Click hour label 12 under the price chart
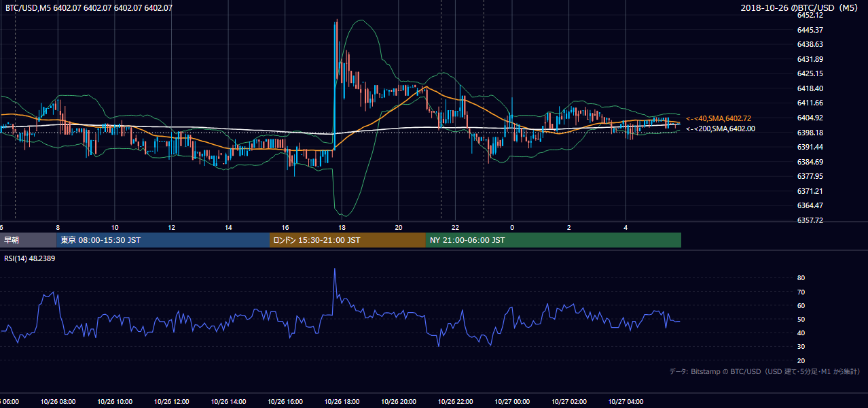868x408 pixels. (x=172, y=227)
